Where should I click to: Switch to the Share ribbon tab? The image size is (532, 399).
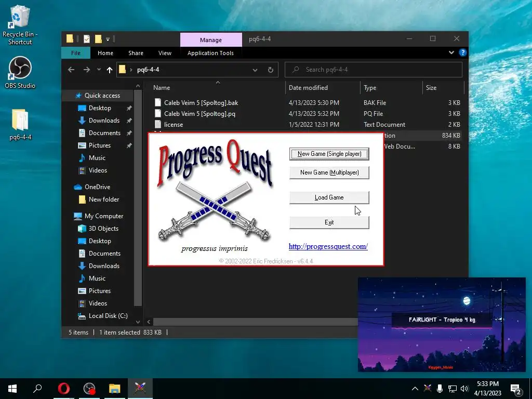136,53
